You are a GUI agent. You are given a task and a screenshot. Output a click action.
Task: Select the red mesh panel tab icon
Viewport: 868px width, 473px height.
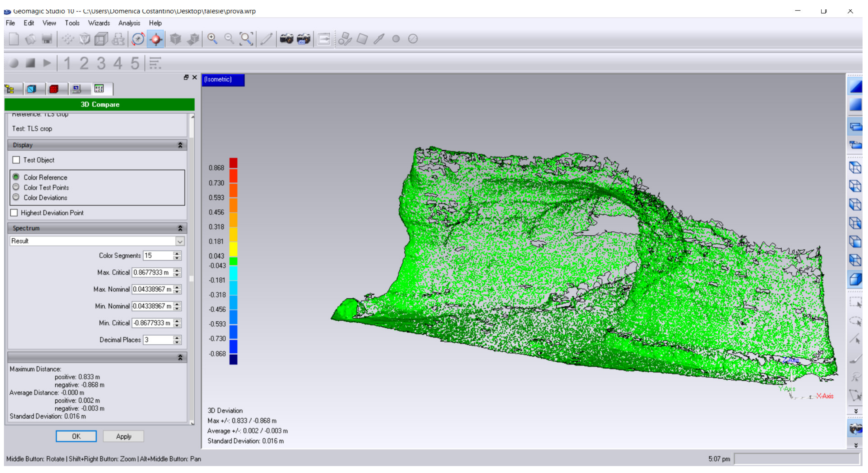[x=54, y=89]
